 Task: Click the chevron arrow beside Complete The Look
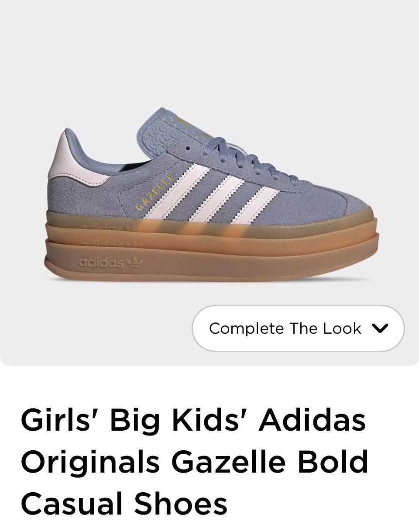pyautogui.click(x=381, y=328)
